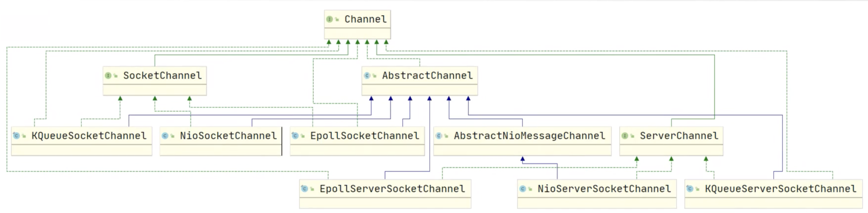Select the AbstractChannel title text
Viewport: 868px width, 213px height.
(x=427, y=75)
